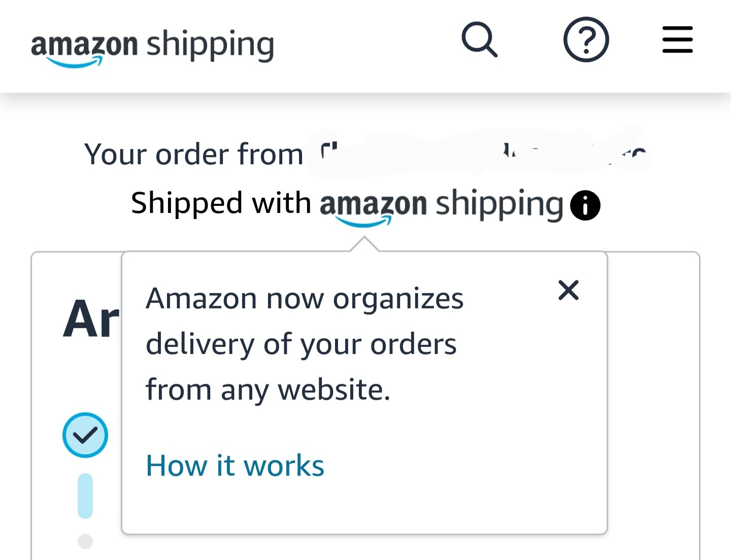This screenshot has width=731, height=560.
Task: Click the 'from any website.' tooltip line
Action: click(268, 390)
